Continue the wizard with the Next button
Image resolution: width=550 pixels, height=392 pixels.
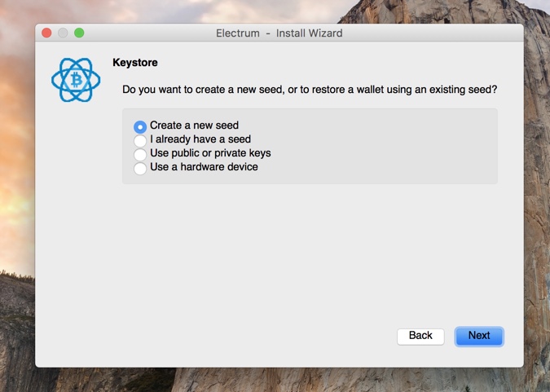(x=479, y=337)
